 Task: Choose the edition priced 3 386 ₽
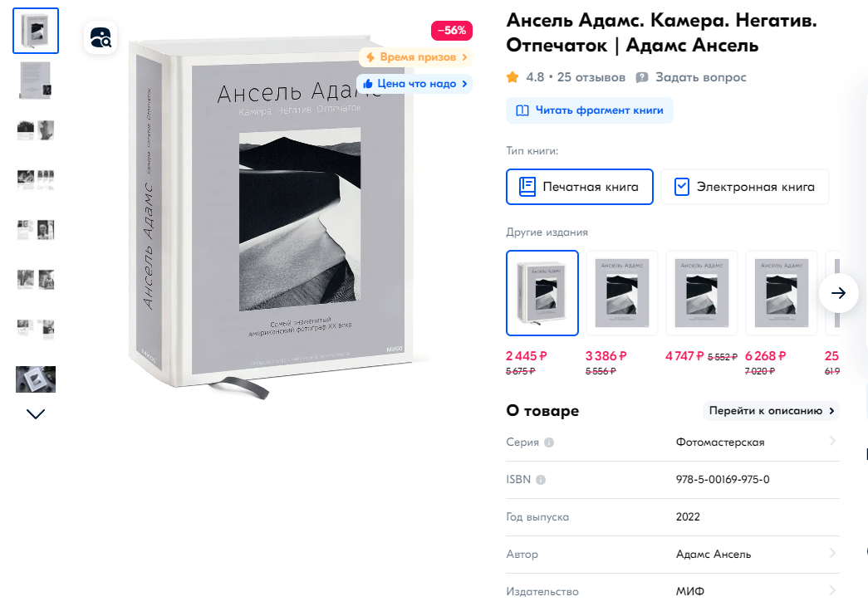click(x=621, y=293)
